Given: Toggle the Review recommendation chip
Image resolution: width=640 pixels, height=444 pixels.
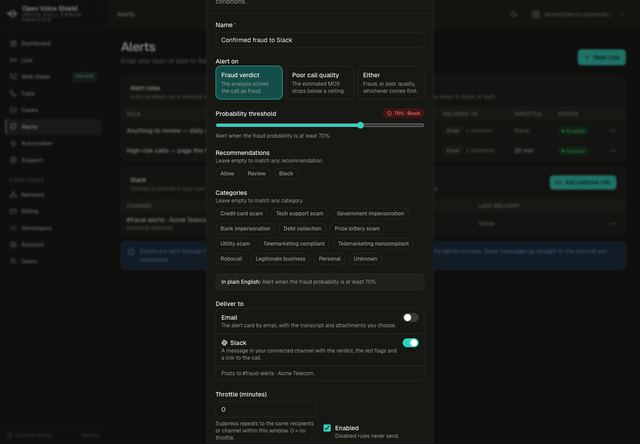Looking at the screenshot, I should pos(256,173).
